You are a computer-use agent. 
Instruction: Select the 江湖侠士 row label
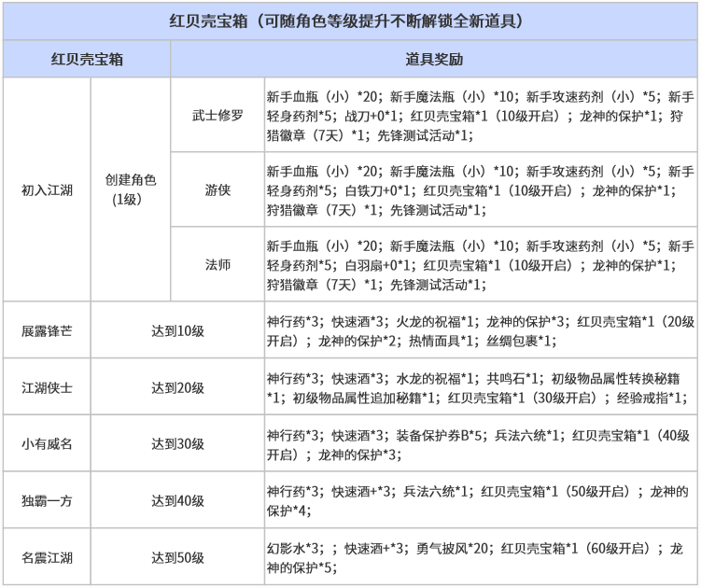pos(47,387)
